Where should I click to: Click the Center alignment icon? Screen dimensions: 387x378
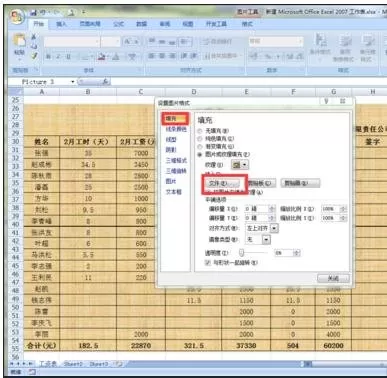point(162,56)
